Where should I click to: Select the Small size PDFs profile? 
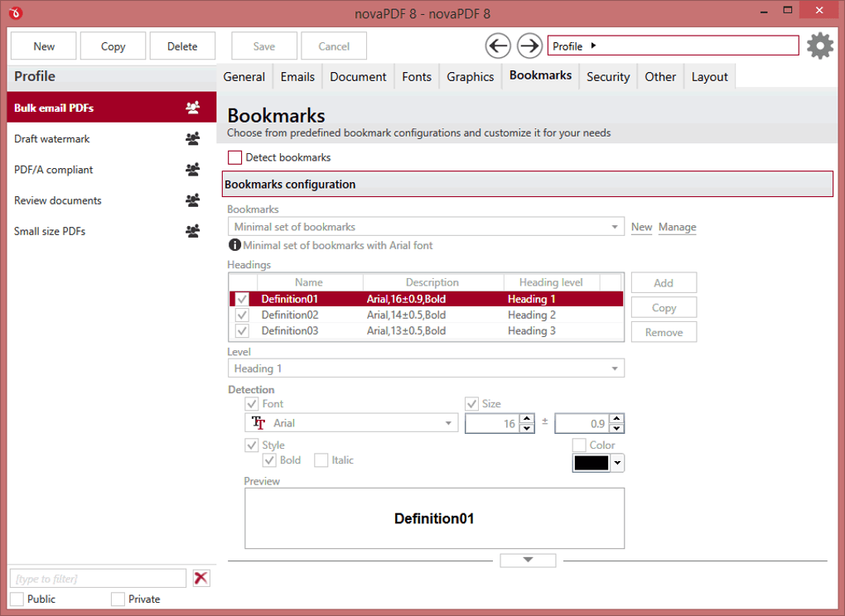point(112,231)
